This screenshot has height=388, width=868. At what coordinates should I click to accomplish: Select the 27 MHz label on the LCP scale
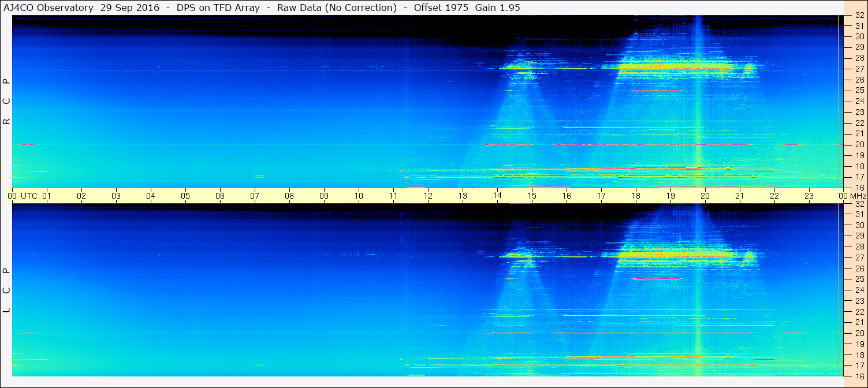(x=859, y=258)
